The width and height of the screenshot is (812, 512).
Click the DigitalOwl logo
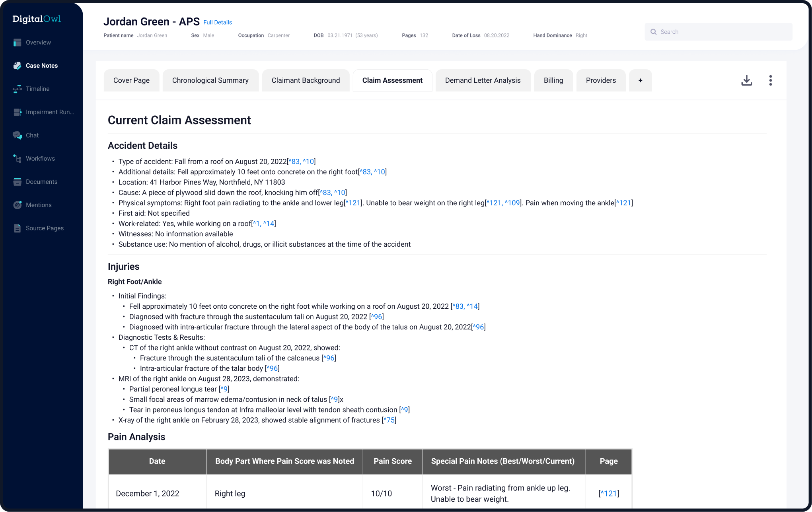[37, 19]
